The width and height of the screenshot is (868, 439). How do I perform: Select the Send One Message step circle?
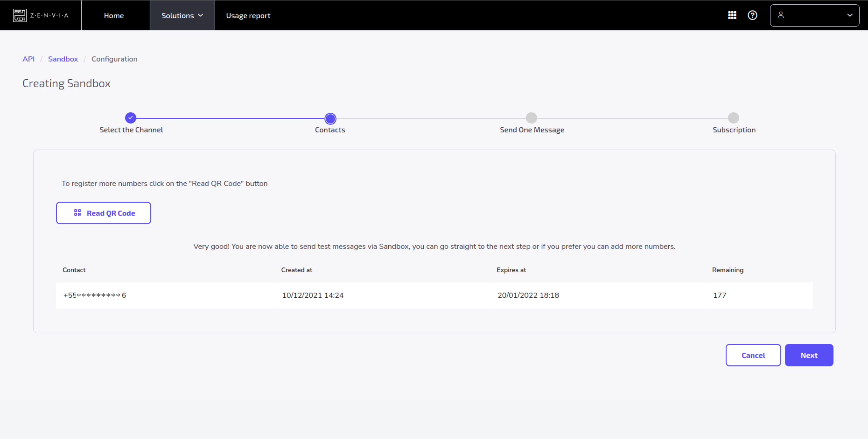pos(531,118)
